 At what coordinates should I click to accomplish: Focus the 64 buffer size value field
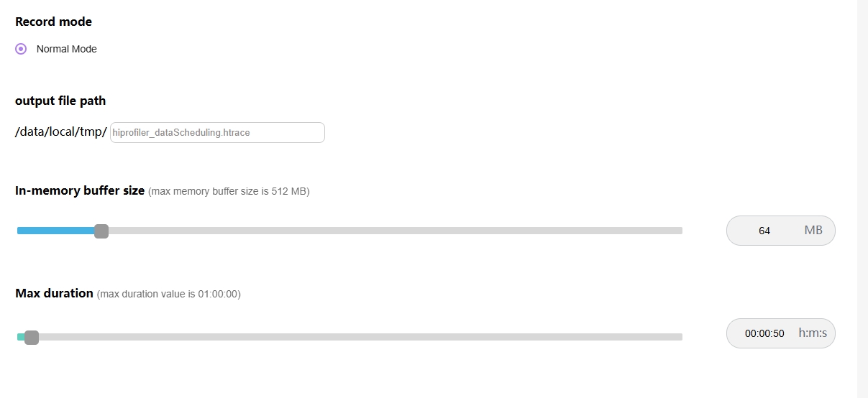click(x=764, y=231)
